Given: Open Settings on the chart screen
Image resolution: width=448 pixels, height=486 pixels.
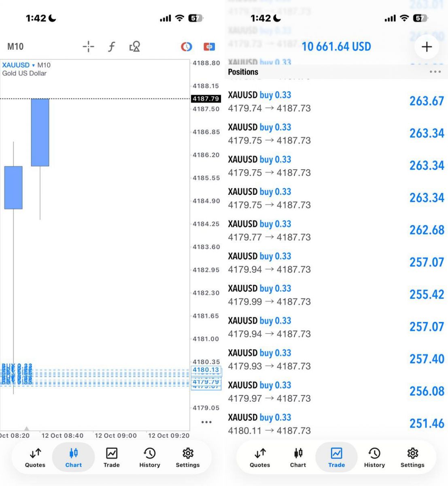Looking at the screenshot, I should [x=188, y=458].
